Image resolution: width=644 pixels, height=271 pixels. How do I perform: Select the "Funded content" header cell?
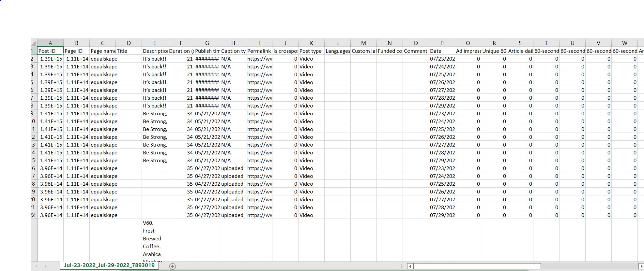point(390,51)
